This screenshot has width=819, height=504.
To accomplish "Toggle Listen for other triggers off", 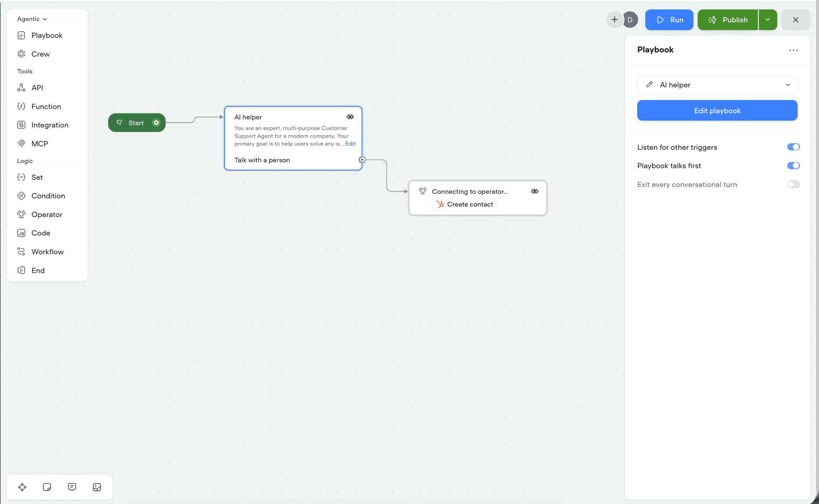I will point(793,147).
